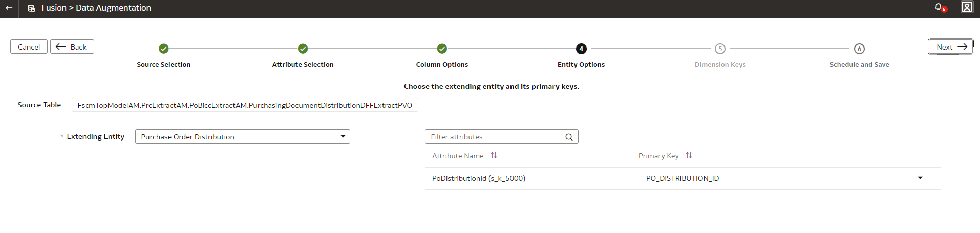Expand PO_DISTRIBUTION_ID primary key dropdown arrow
This screenshot has width=980, height=233.
[x=920, y=178]
